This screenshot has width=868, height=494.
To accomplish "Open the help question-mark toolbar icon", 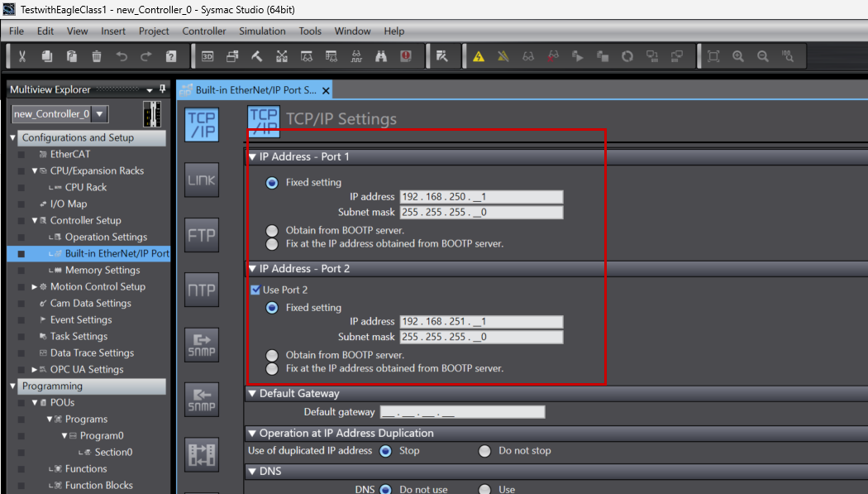I will coord(171,56).
